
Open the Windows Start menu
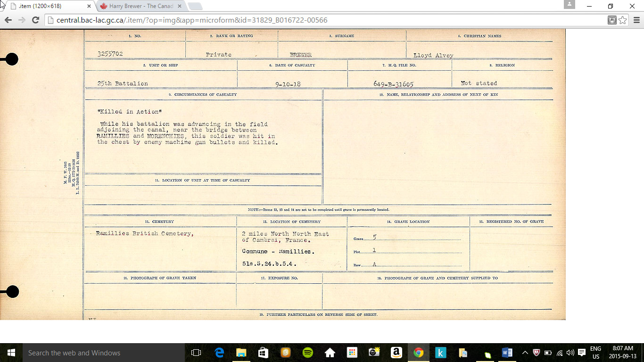[10, 353]
